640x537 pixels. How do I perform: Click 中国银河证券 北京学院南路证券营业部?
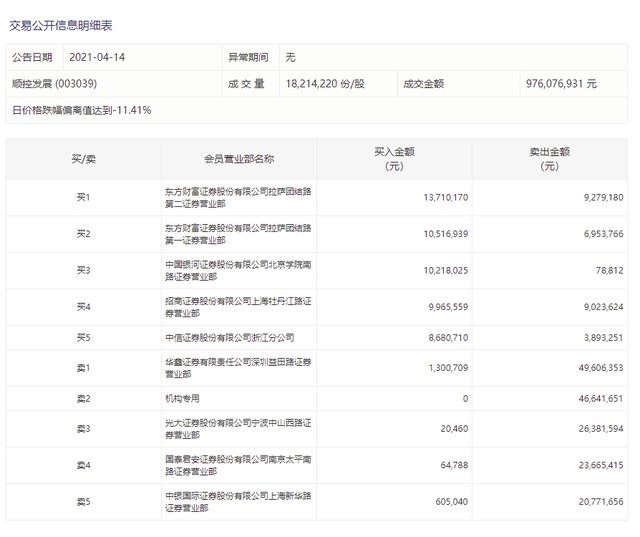(238, 270)
